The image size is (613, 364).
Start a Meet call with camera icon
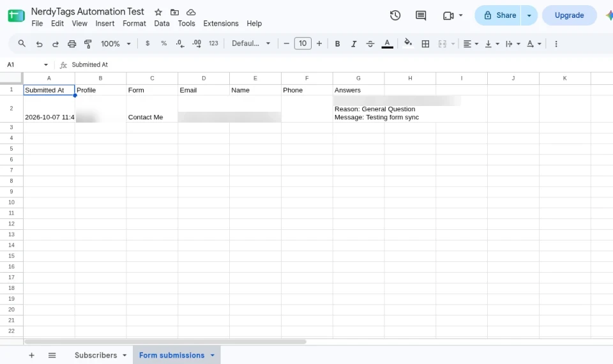448,15
